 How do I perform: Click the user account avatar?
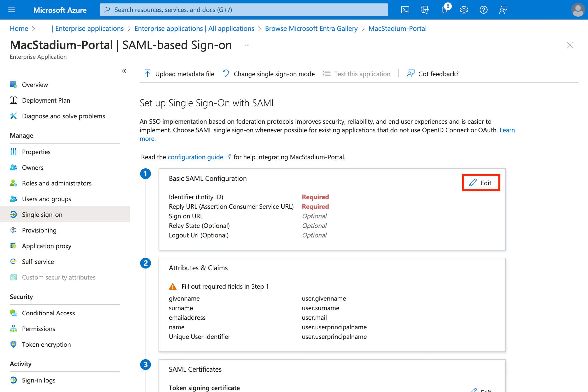[578, 10]
